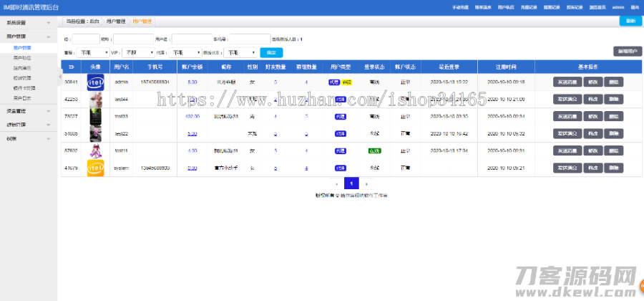The image size is (644, 301).
Task: Click the 新增用户 button
Action: [x=627, y=52]
